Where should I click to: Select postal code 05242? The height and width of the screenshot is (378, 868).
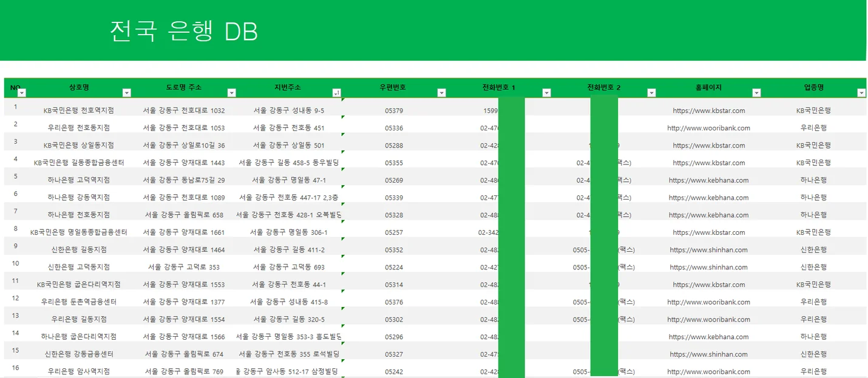point(394,371)
